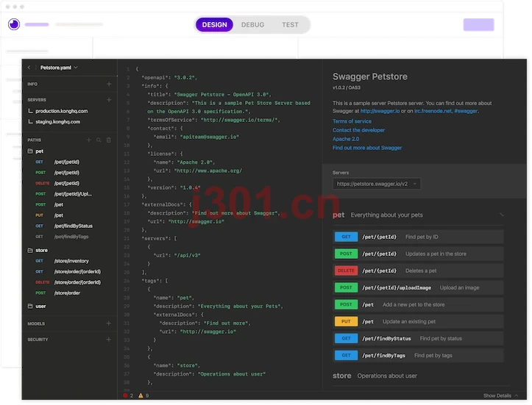Delete path using the trash icon
This screenshot has height=405, width=532.
click(109, 140)
